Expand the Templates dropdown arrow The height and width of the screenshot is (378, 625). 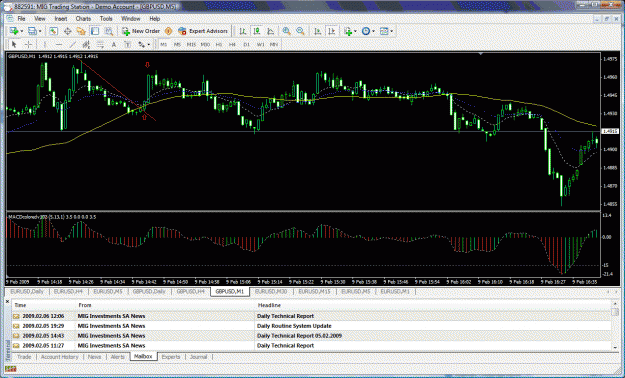point(391,31)
